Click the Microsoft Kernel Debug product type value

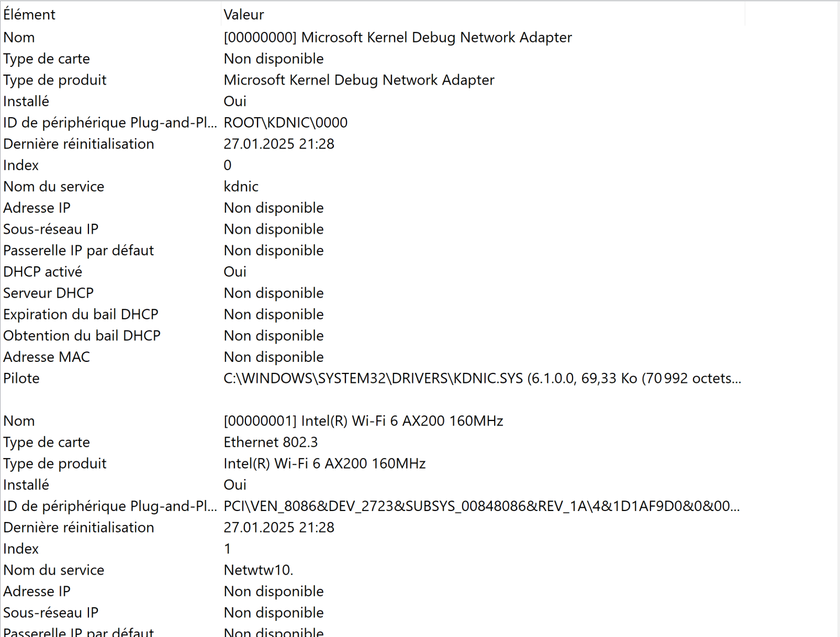(x=359, y=80)
